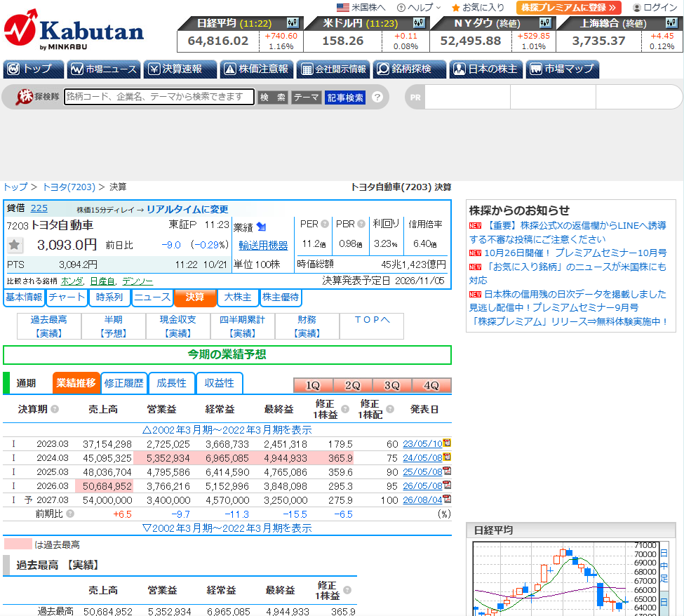Click the リアルタイムに変更 link
This screenshot has height=616, width=684.
tap(187, 209)
